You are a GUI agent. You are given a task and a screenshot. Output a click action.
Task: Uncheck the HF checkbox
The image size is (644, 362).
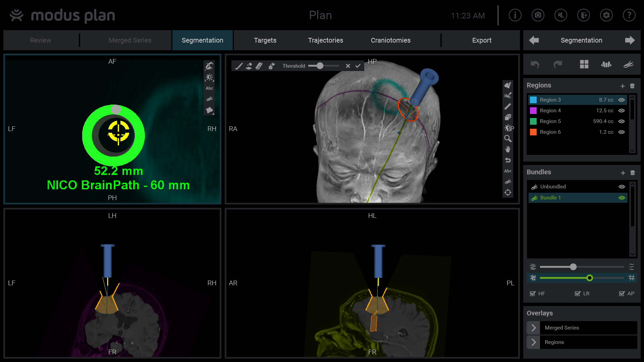pos(533,294)
